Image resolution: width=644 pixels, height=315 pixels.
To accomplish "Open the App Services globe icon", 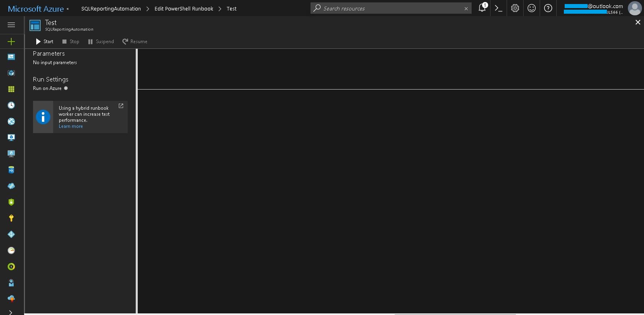I will click(x=11, y=121).
